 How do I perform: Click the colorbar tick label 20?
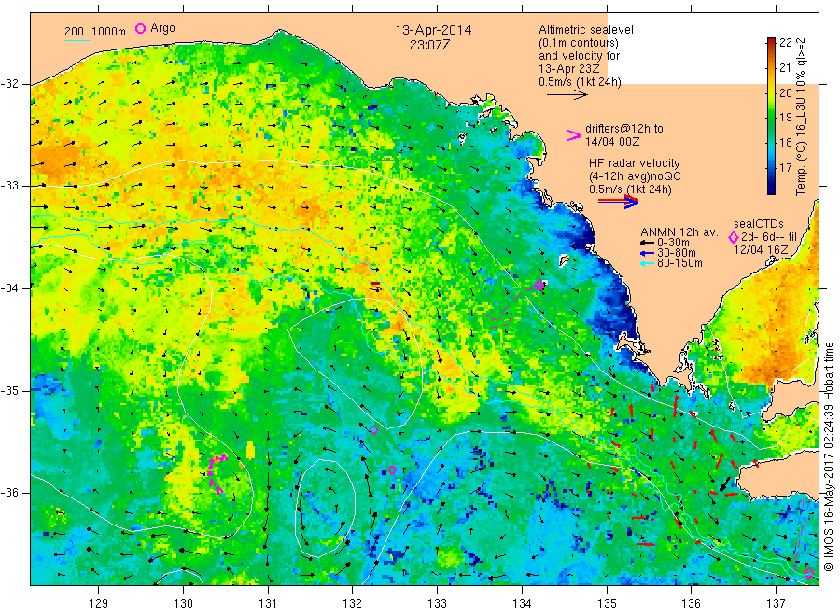pyautogui.click(x=785, y=92)
